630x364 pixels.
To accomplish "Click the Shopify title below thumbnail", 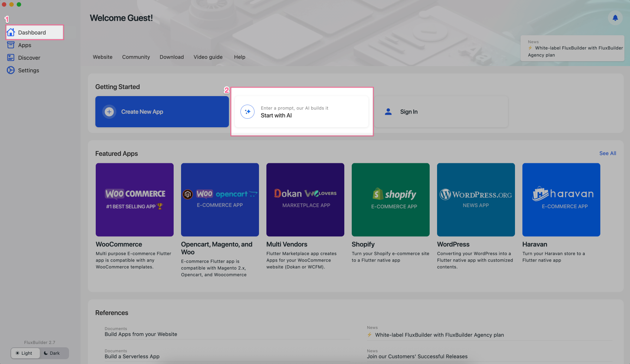I will (363, 244).
